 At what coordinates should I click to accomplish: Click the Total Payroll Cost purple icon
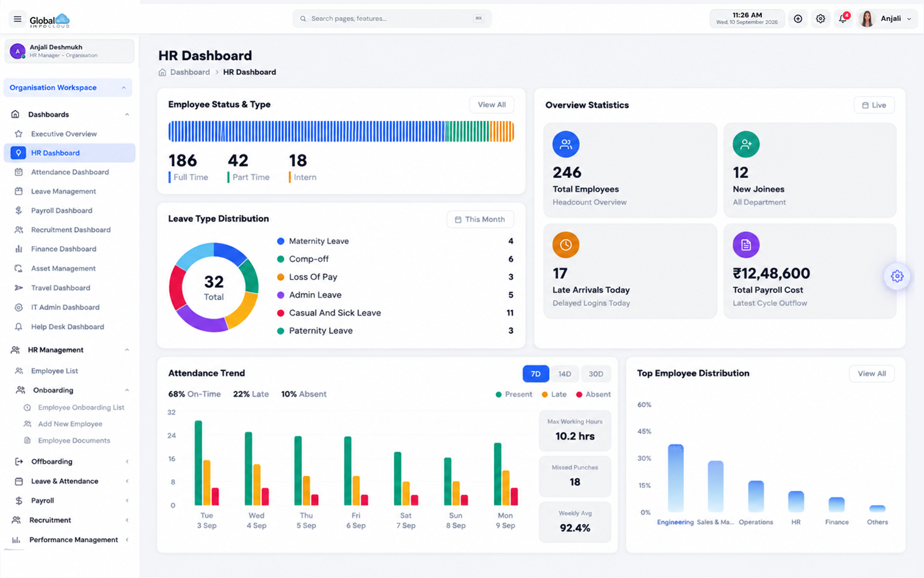coord(746,245)
